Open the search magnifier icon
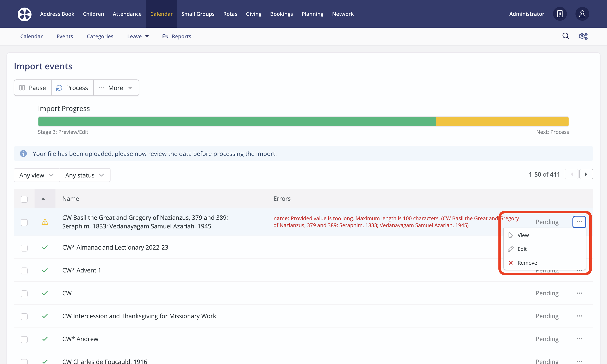 [566, 36]
